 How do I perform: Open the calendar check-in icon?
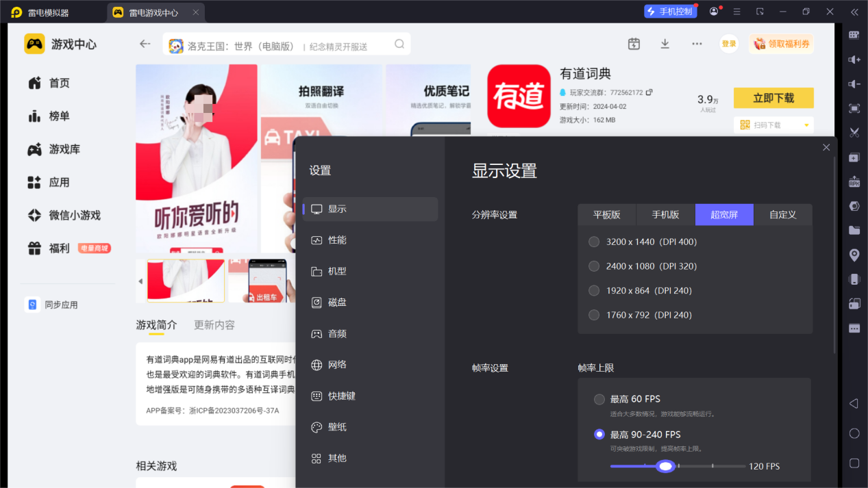(634, 44)
